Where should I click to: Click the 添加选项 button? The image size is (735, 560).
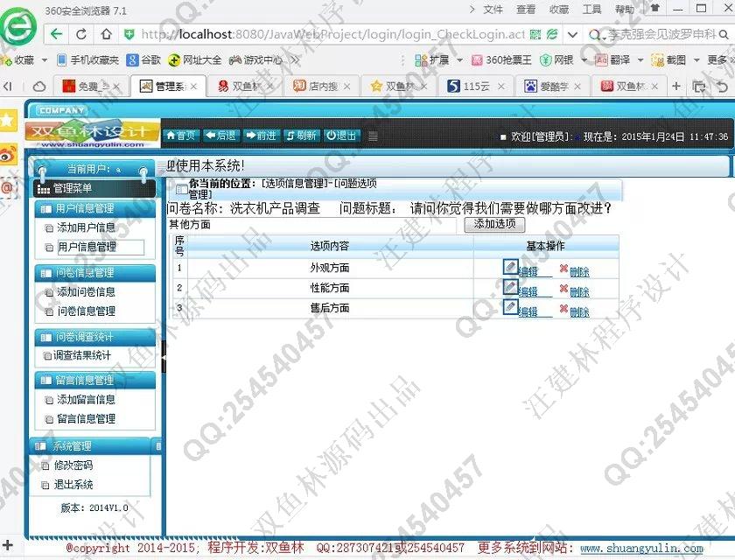494,224
